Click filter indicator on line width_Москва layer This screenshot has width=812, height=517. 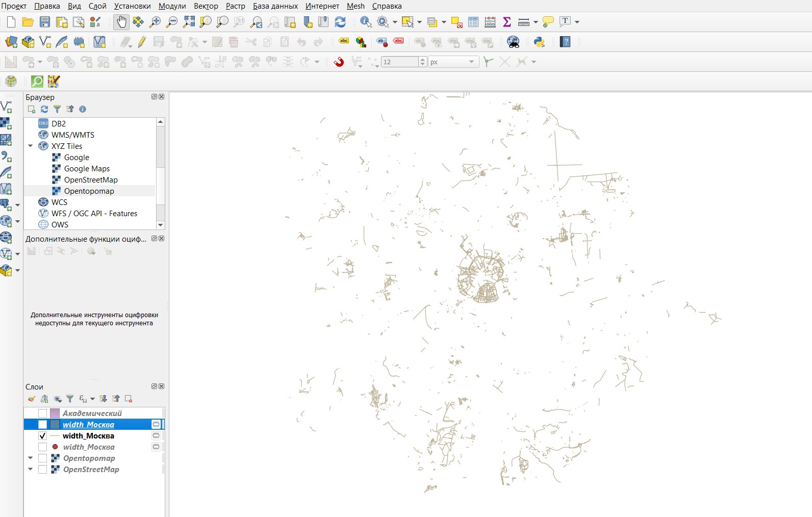(156, 436)
